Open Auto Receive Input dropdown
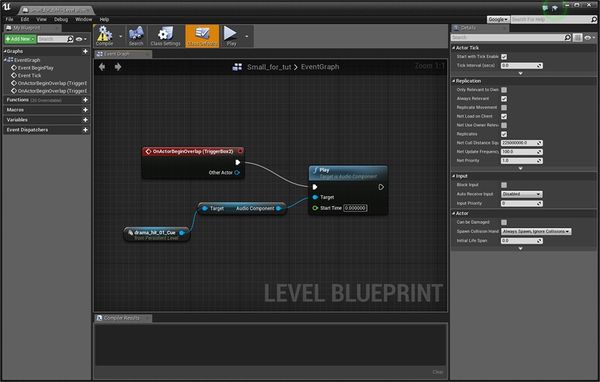This screenshot has width=600, height=382. (x=522, y=194)
